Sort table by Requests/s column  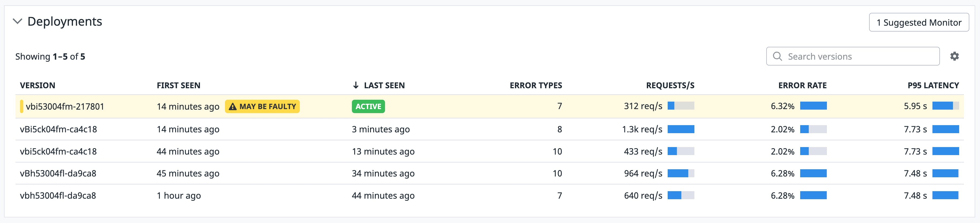pos(670,85)
